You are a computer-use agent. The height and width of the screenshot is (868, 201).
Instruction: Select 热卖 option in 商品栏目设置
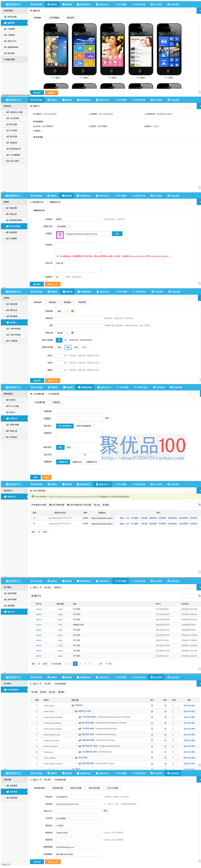(x=68, y=347)
